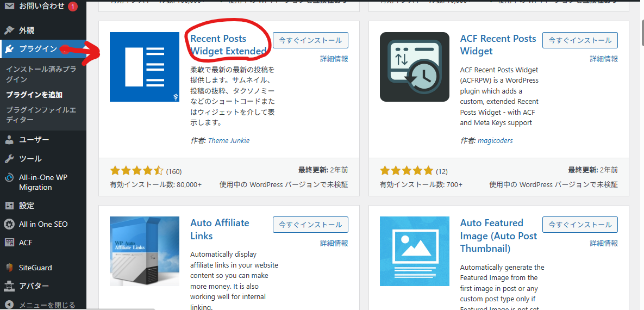Click the Recent Posts Widget Extended title link
The height and width of the screenshot is (310, 644).
(228, 45)
